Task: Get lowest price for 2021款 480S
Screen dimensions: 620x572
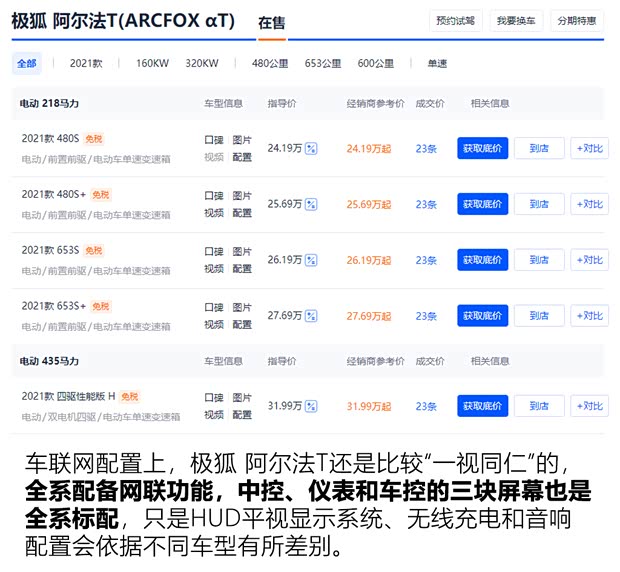Action: coord(482,148)
